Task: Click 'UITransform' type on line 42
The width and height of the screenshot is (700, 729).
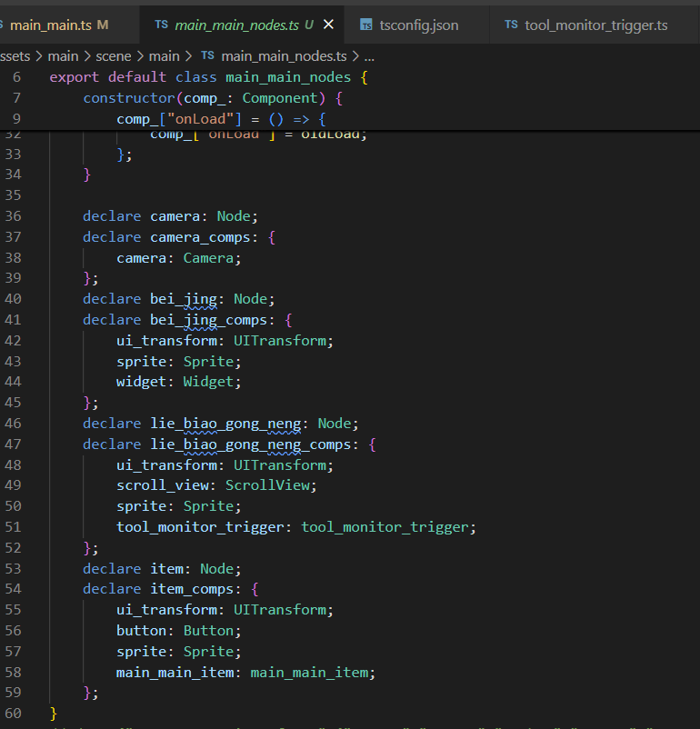Action: (x=280, y=341)
